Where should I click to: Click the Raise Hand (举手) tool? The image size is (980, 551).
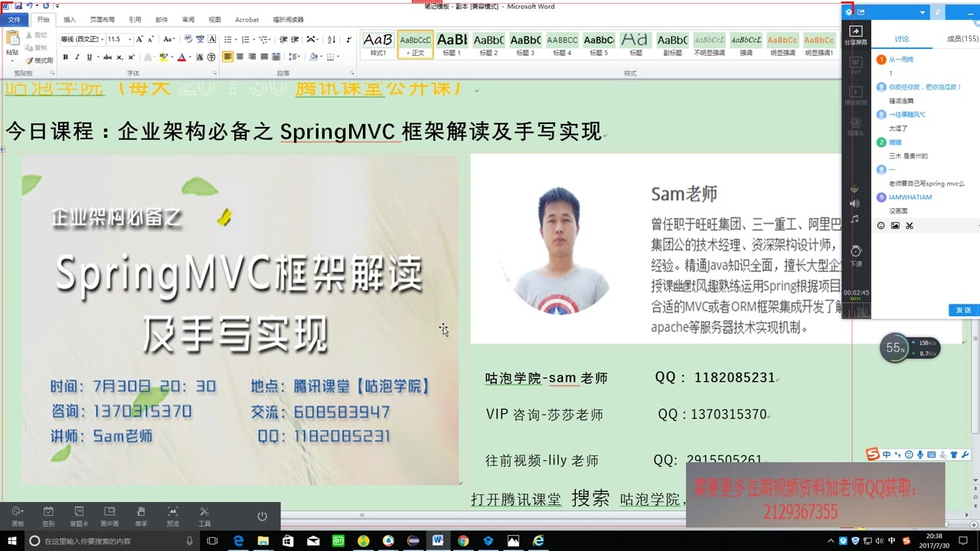(141, 517)
